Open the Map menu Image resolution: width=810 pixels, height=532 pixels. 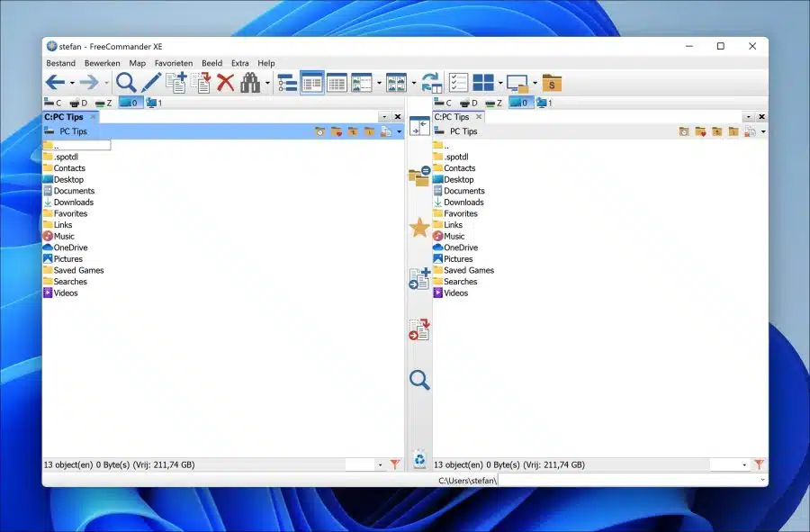pos(137,63)
